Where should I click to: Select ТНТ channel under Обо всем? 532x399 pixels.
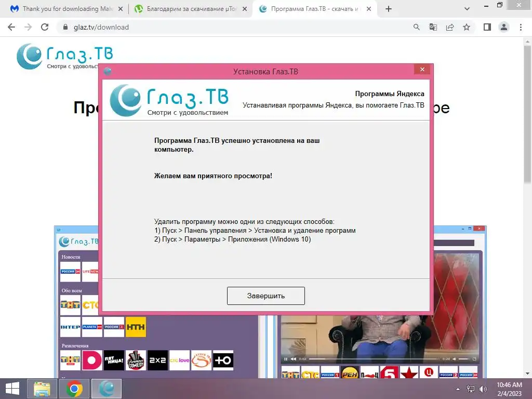(70, 305)
